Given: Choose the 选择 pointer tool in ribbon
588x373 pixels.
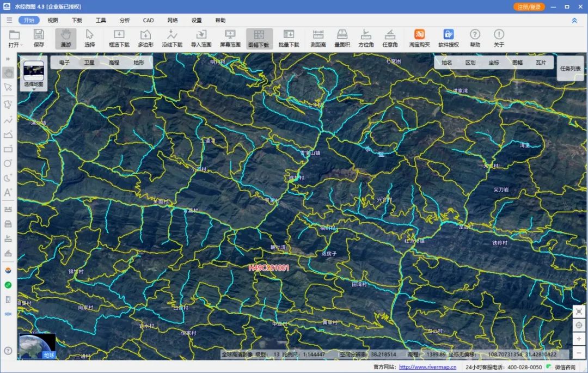Looking at the screenshot, I should (90, 39).
